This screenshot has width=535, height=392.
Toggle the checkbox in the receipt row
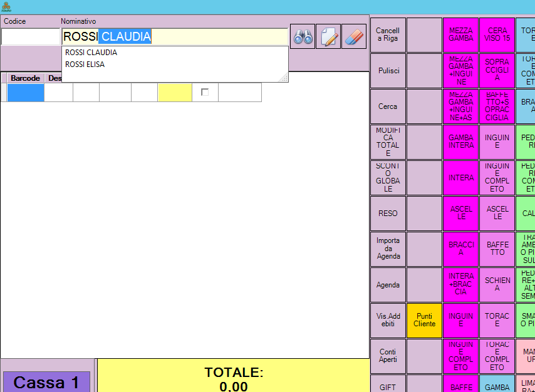tap(205, 92)
